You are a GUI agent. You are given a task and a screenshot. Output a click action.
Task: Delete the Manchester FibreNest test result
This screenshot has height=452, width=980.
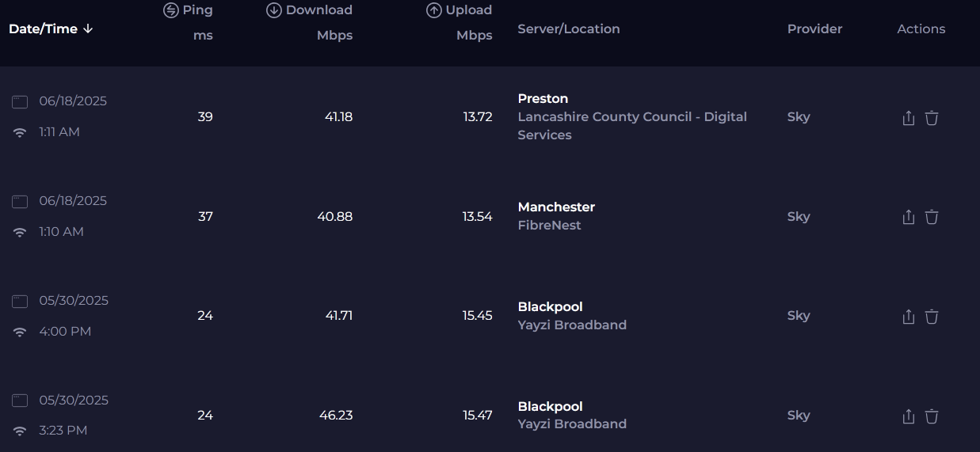pos(932,217)
